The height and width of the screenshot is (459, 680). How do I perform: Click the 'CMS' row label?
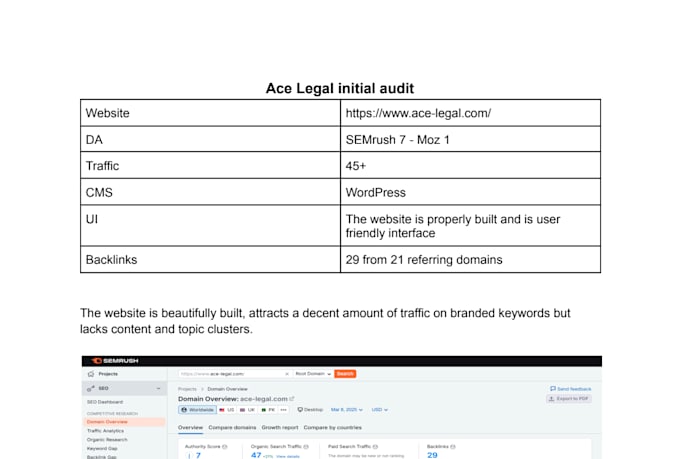[x=99, y=192]
